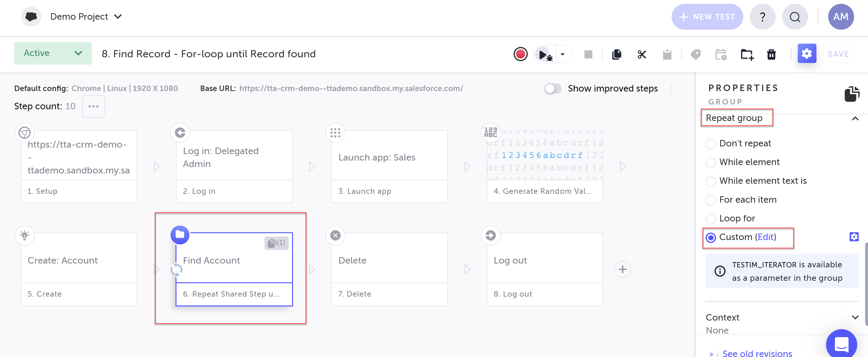Expand the Context section

(x=855, y=317)
